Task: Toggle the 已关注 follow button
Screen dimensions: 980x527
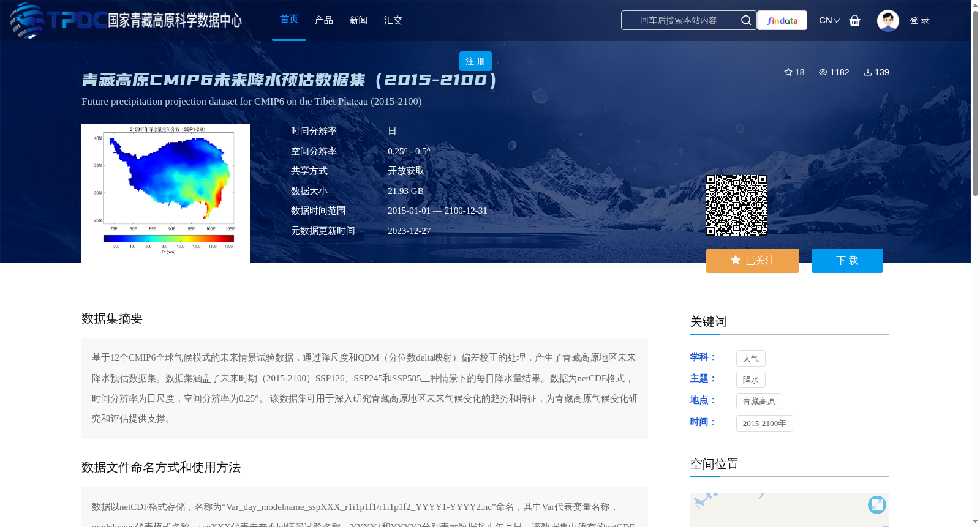Action: click(753, 261)
